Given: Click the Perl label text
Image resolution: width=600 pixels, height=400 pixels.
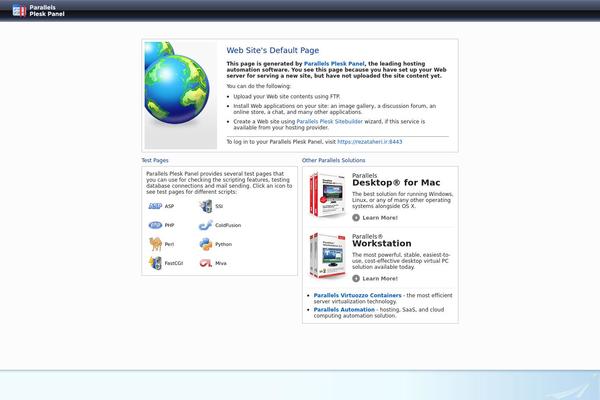Looking at the screenshot, I should click(x=169, y=244).
